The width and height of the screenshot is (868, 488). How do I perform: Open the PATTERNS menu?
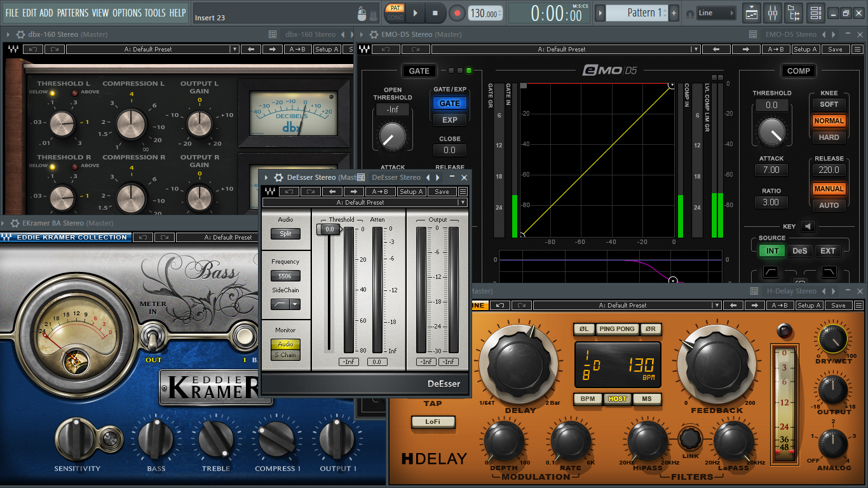[72, 13]
